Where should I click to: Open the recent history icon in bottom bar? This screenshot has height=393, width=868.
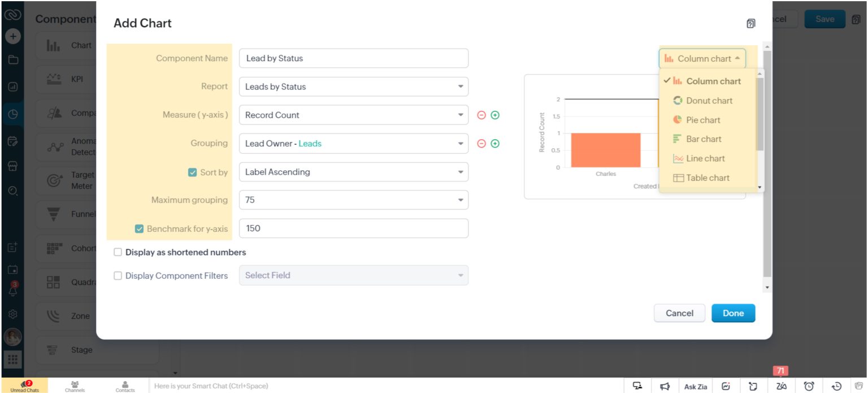[835, 386]
